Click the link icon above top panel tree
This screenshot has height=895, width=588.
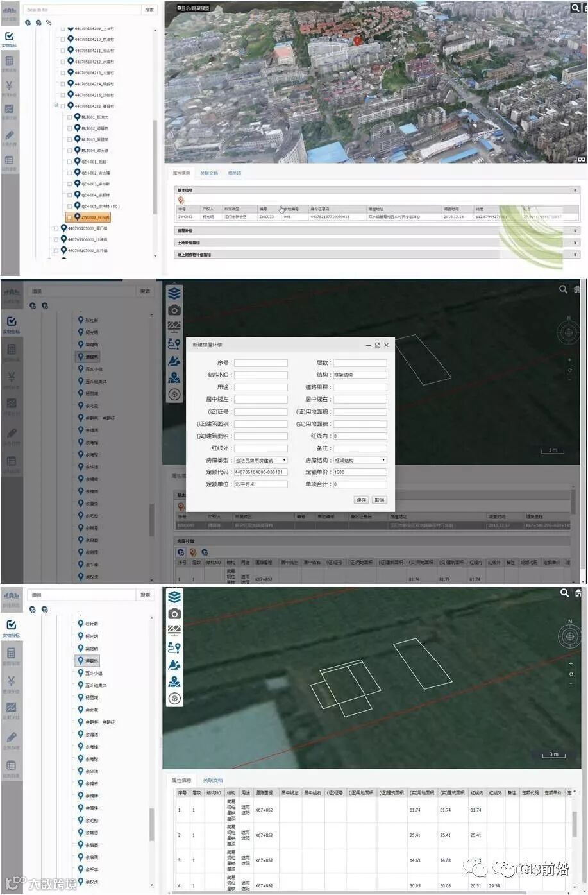tap(49, 22)
